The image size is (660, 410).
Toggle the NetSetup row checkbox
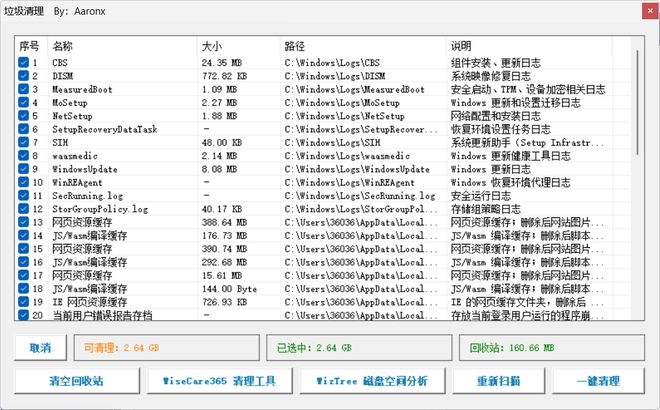pyautogui.click(x=23, y=115)
